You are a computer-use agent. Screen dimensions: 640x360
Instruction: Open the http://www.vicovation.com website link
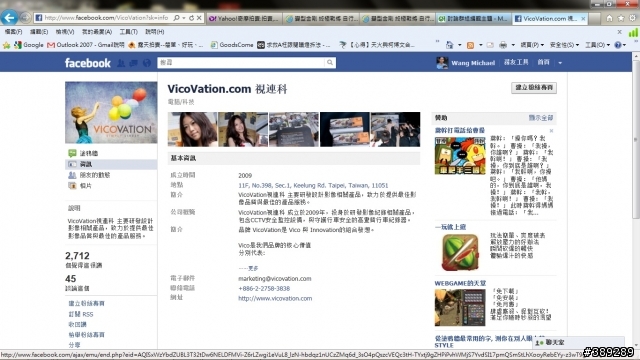(x=275, y=298)
